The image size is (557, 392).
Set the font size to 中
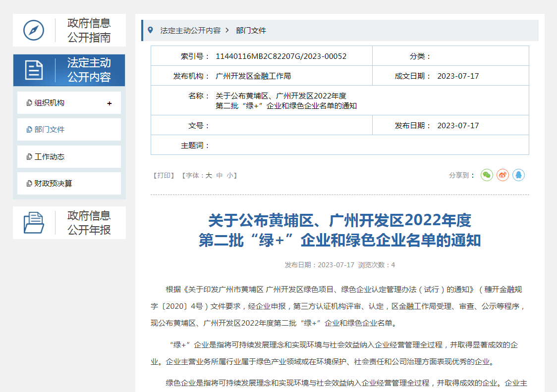(x=219, y=175)
